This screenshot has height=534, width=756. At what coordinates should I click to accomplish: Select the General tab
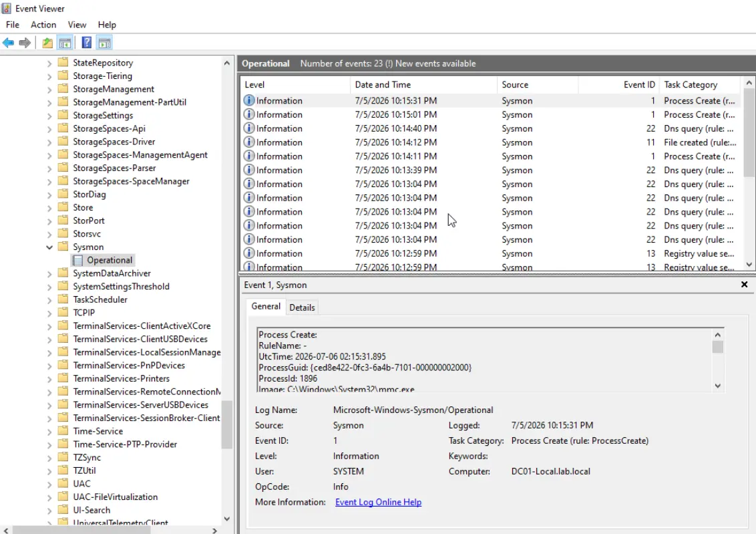[266, 306]
